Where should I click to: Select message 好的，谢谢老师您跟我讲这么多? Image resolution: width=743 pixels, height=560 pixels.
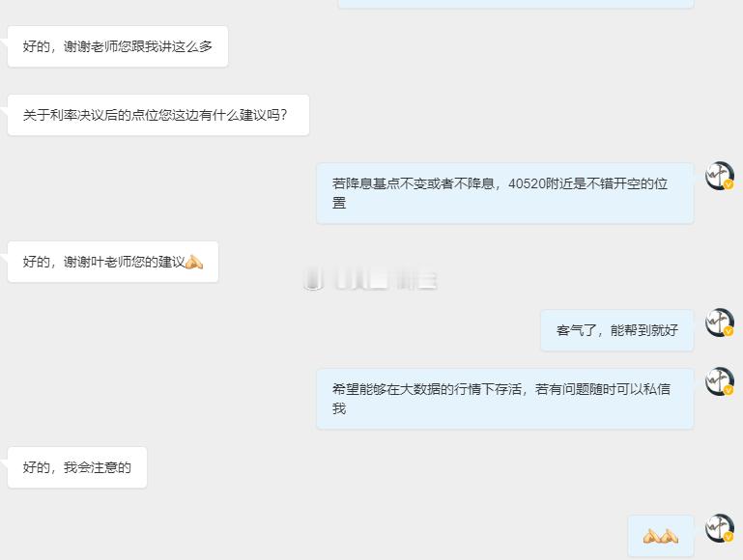[x=118, y=46]
